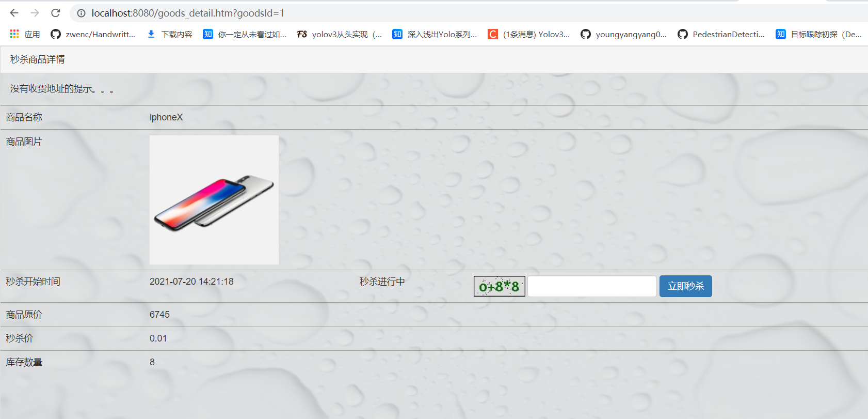868x419 pixels.
Task: Click the 秒杀商品详情 panel heading
Action: tap(38, 59)
